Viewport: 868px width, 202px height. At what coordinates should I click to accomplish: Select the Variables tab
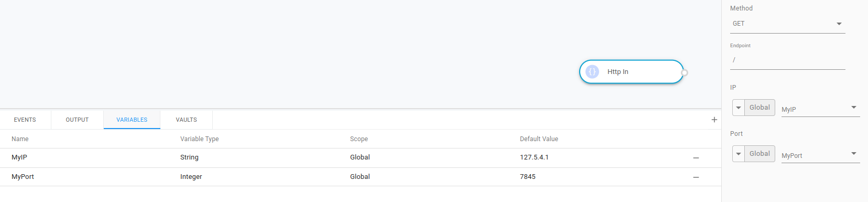point(132,120)
